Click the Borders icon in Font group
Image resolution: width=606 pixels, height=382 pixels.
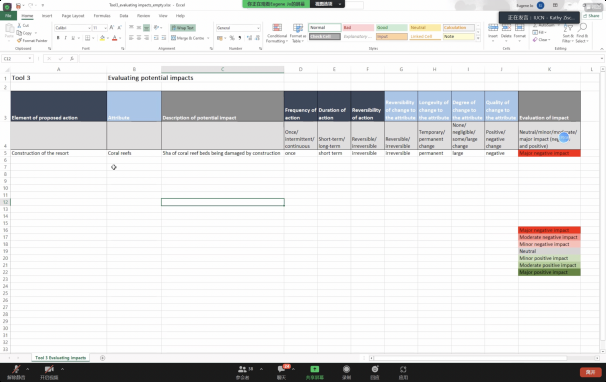tap(88, 38)
